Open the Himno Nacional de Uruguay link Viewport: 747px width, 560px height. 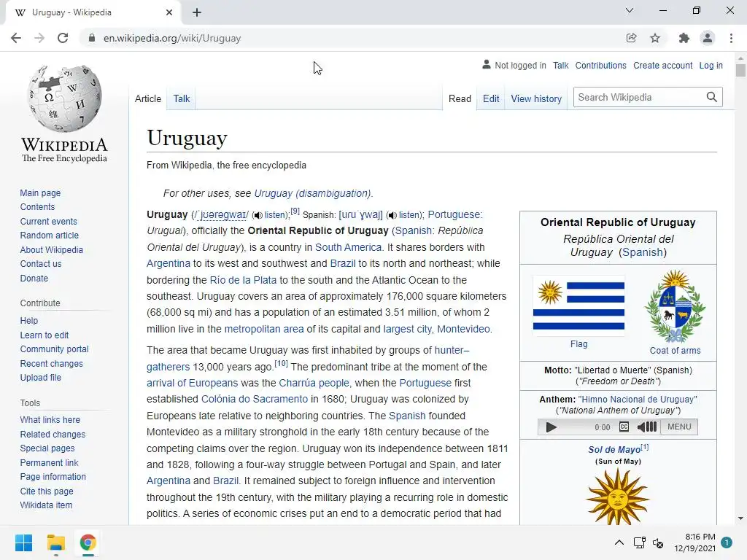[x=638, y=400]
